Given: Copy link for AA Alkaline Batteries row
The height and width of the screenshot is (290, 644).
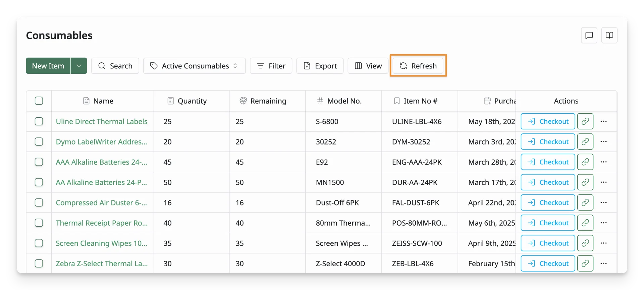Looking at the screenshot, I should tap(585, 182).
